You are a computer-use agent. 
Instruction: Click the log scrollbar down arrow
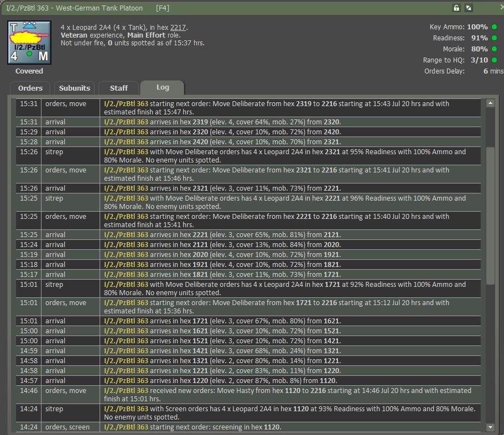point(490,427)
